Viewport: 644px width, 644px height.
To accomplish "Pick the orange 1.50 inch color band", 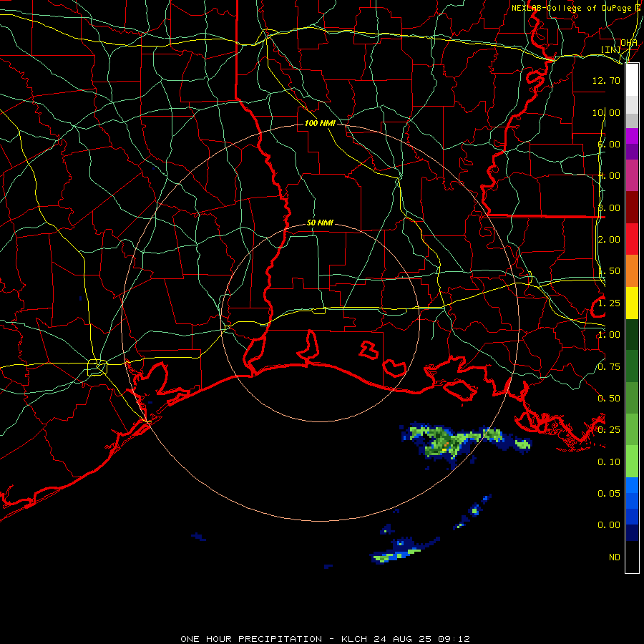I will coord(632,270).
